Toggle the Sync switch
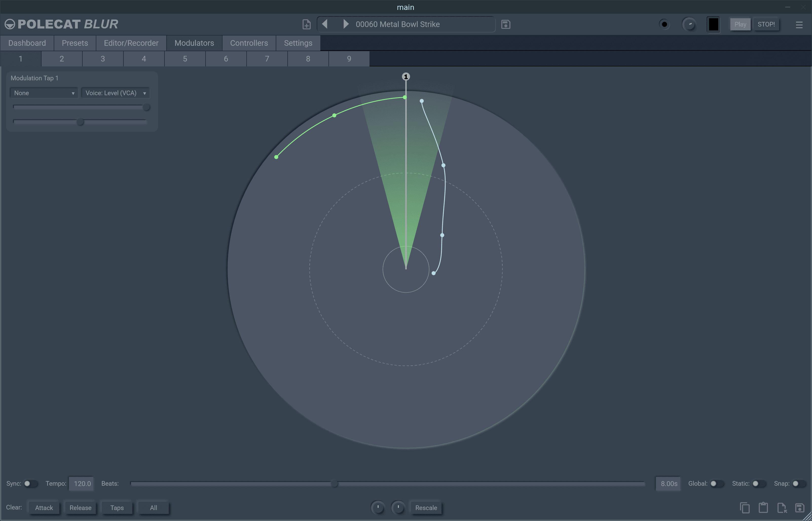This screenshot has width=812, height=521. point(30,483)
